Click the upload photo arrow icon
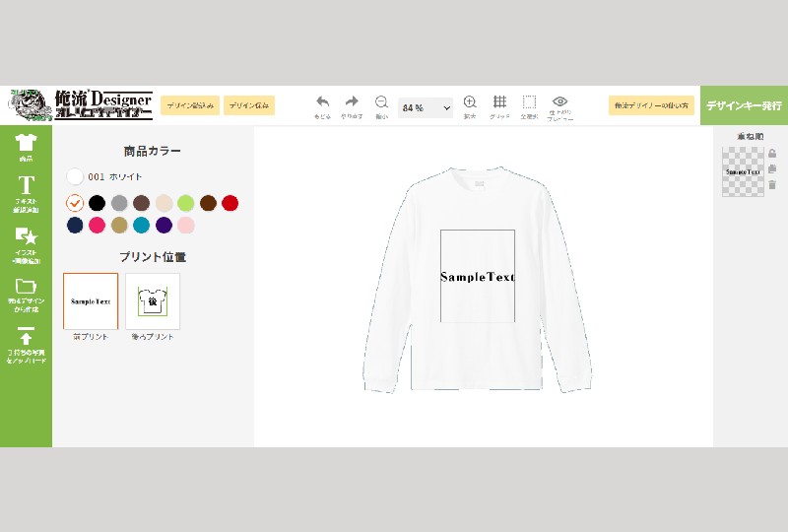The height and width of the screenshot is (532, 788). 26,342
